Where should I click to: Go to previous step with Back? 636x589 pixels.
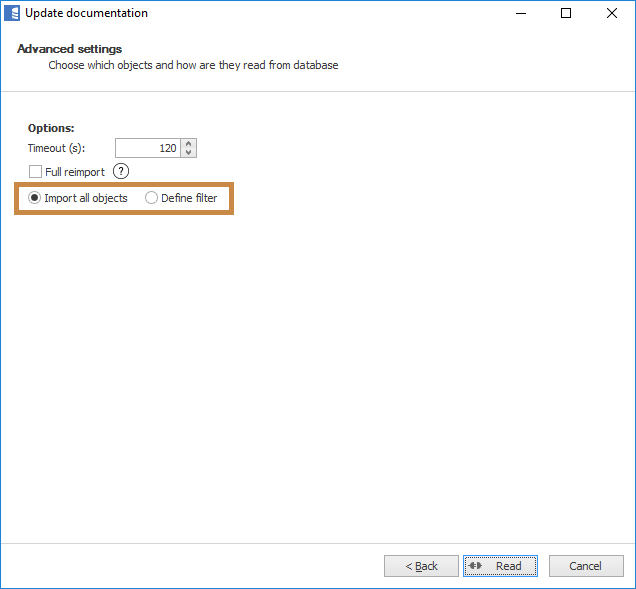point(421,566)
